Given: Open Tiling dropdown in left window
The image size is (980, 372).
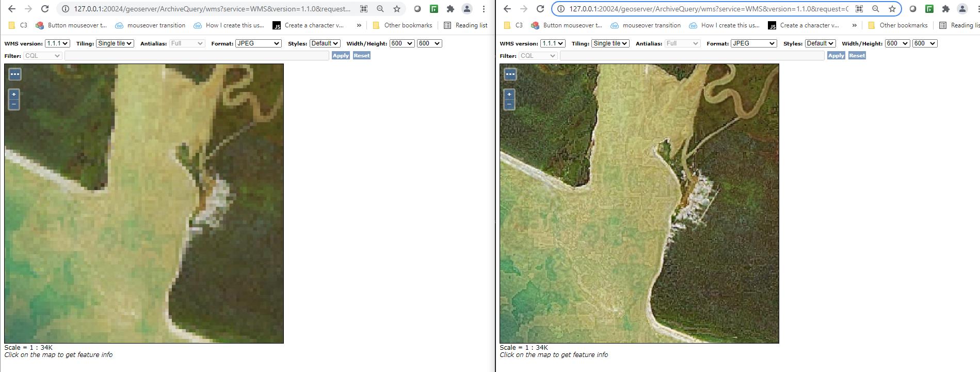Looking at the screenshot, I should click(115, 43).
